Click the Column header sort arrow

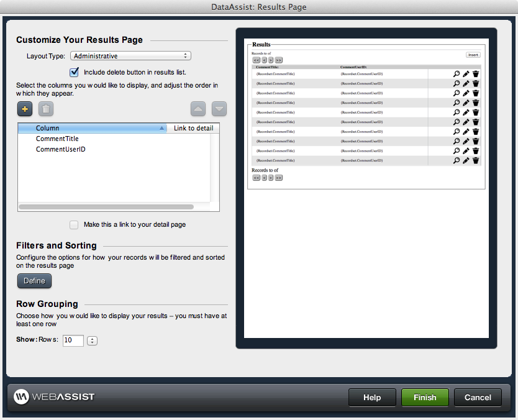coord(161,128)
